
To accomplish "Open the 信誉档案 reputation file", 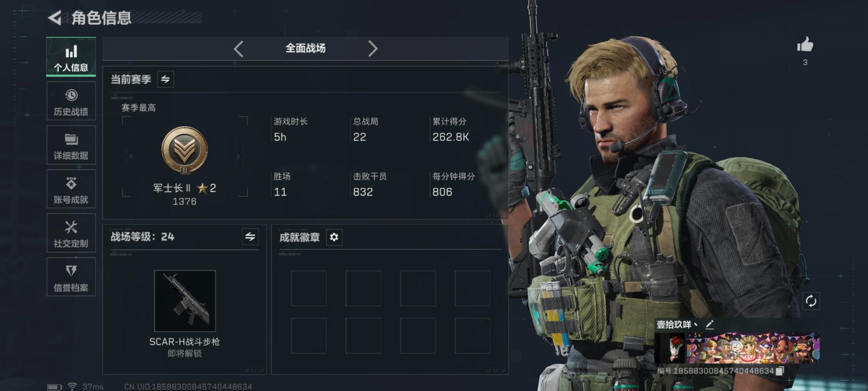I will coord(71,277).
